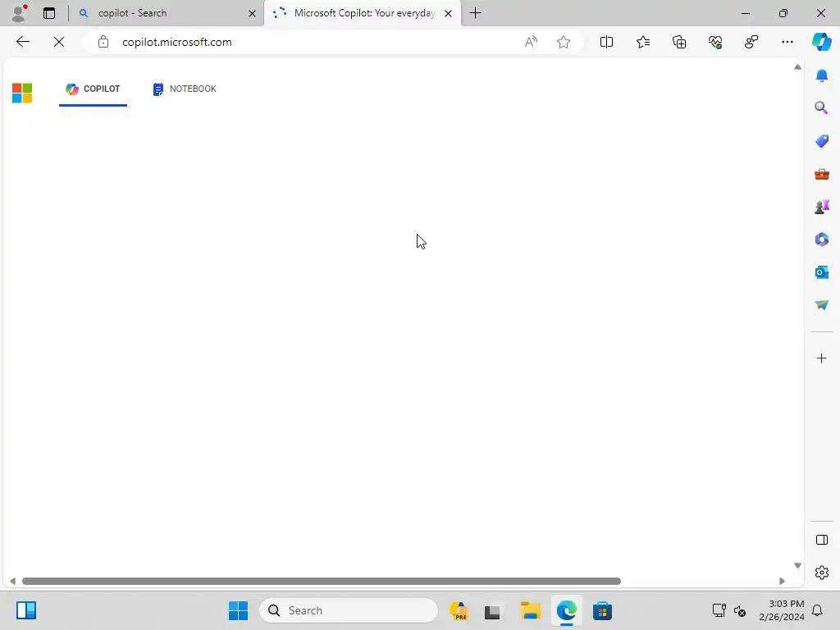Open Microsoft Store from taskbar

602,610
